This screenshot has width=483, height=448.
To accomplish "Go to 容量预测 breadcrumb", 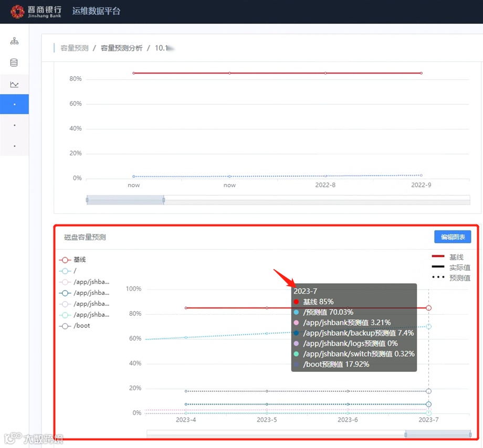I will 74,48.
